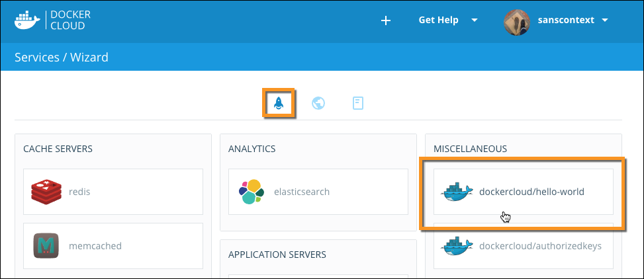644x279 pixels.
Task: Switch to the globe public images tab
Action: [318, 103]
